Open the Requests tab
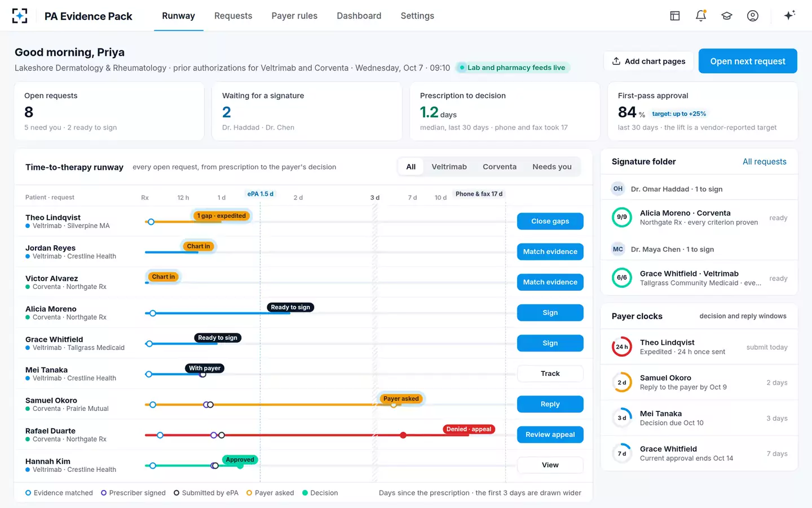Viewport: 812px width, 508px height. (233, 16)
